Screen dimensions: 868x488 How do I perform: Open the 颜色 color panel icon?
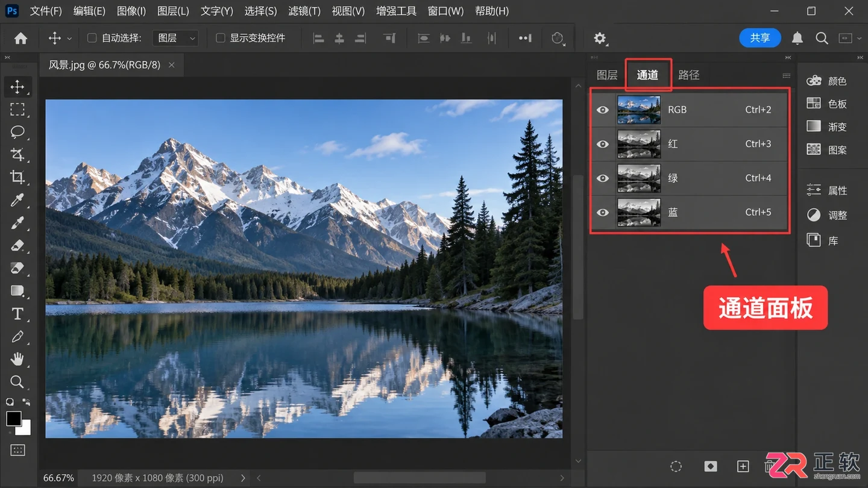pyautogui.click(x=814, y=81)
